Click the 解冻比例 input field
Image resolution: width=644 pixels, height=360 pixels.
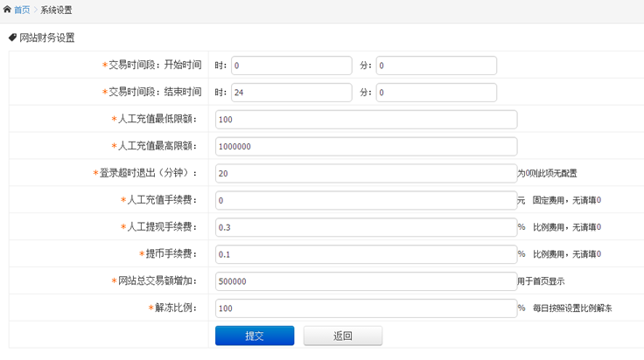click(x=366, y=308)
